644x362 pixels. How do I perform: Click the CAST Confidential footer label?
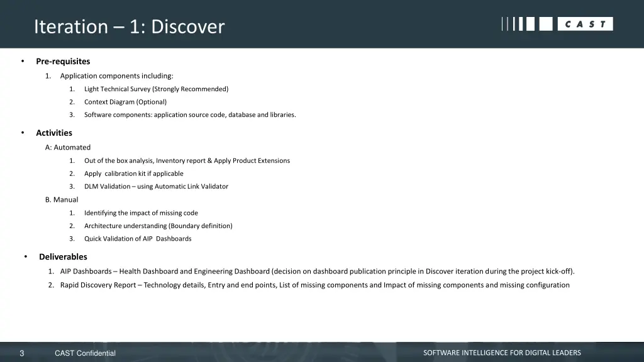[x=84, y=353]
